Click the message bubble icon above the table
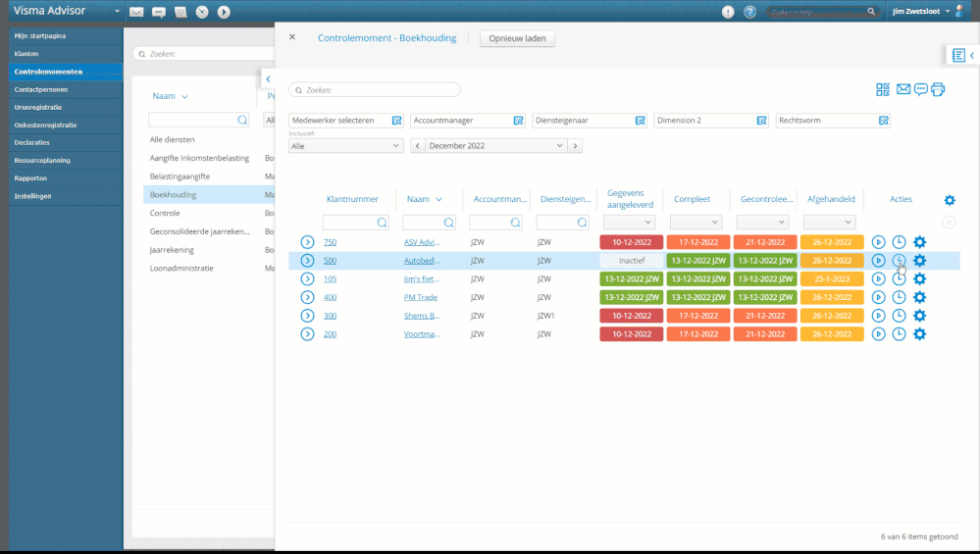This screenshot has height=554, width=980. pyautogui.click(x=920, y=90)
